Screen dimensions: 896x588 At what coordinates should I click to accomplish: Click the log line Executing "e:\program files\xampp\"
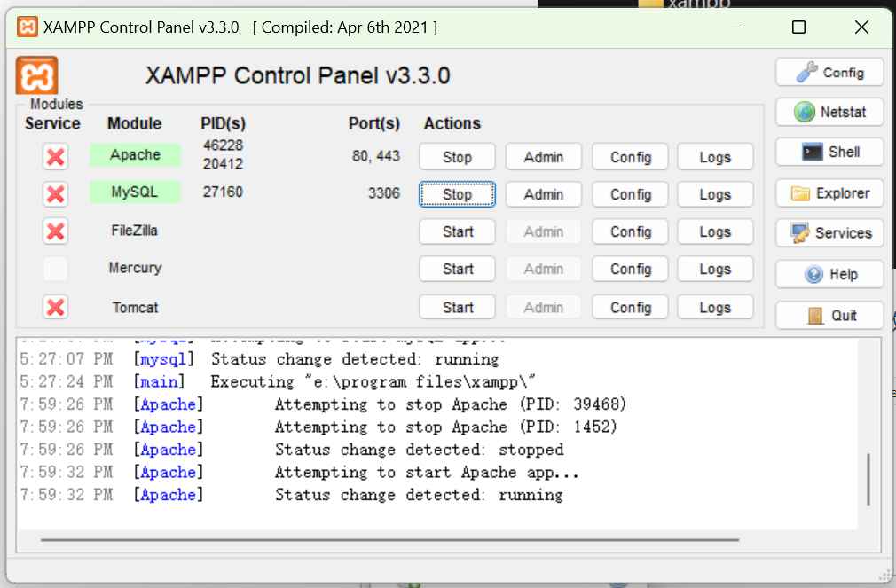[x=278, y=381]
